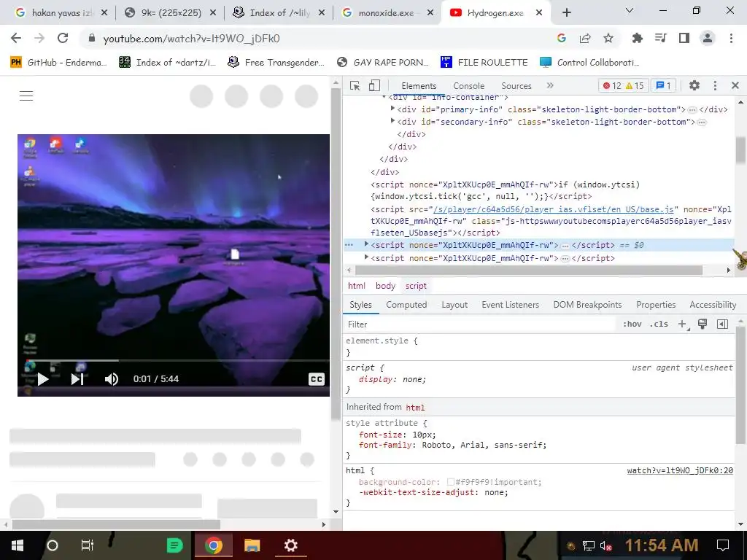Open the Event Listeners tab
The image size is (747, 560).
pyautogui.click(x=510, y=305)
